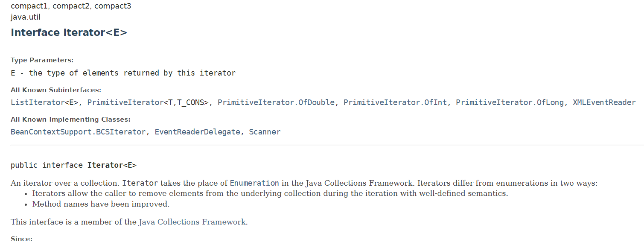Viewport: 644px width, 248px height.
Task: Click the 'Interface Iterator<E>' page heading
Action: [x=69, y=32]
